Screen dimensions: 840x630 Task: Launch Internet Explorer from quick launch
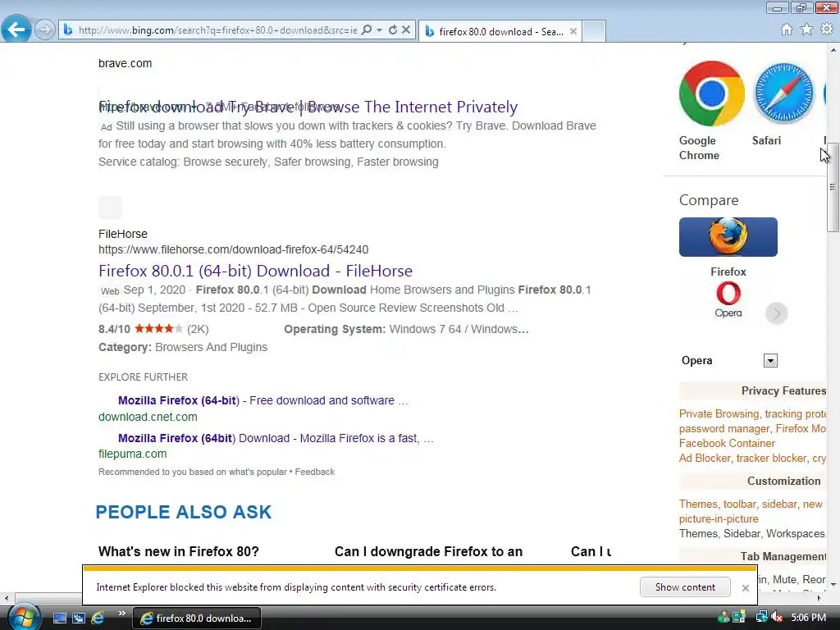[x=98, y=618]
